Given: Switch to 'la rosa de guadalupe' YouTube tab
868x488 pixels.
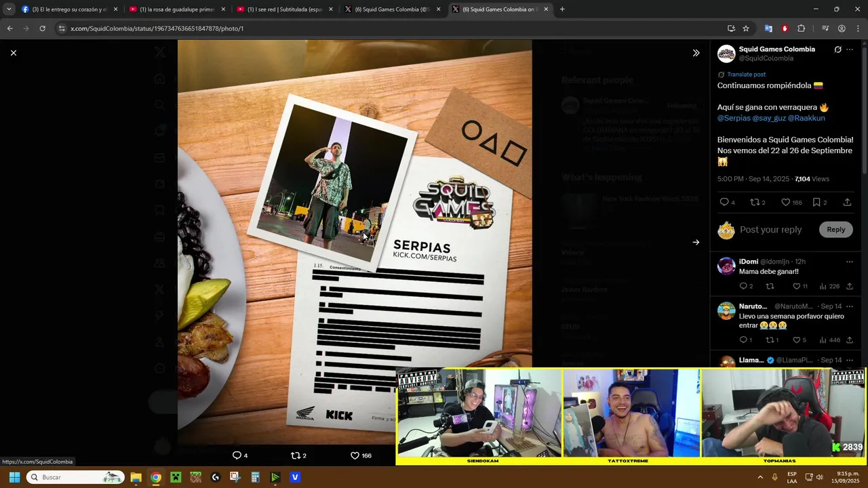Looking at the screenshot, I should [176, 9].
